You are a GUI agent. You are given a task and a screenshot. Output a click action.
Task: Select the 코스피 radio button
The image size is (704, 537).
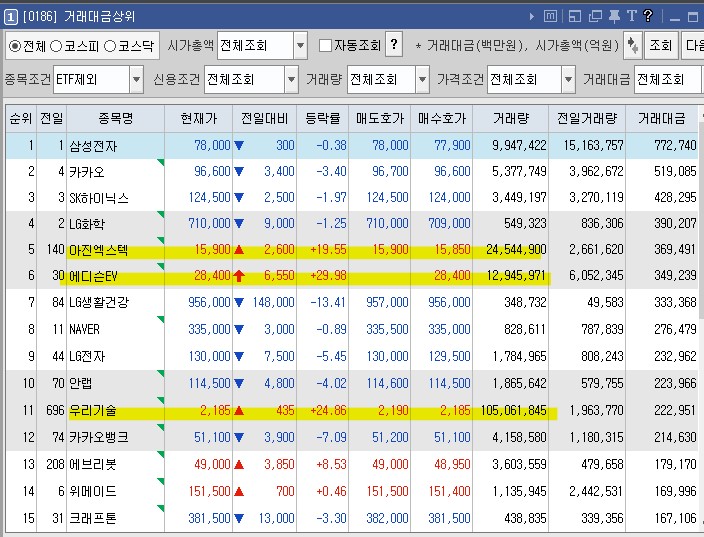point(56,46)
